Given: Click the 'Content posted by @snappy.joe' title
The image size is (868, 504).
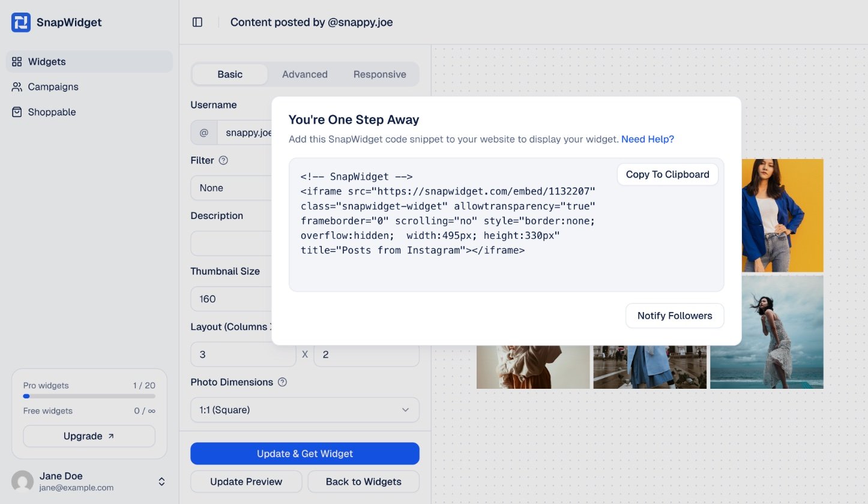Looking at the screenshot, I should click(312, 22).
